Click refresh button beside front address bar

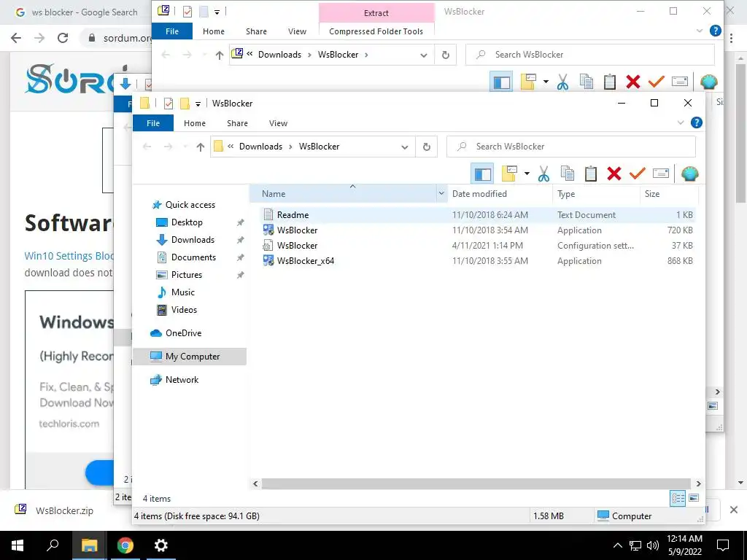[427, 147]
